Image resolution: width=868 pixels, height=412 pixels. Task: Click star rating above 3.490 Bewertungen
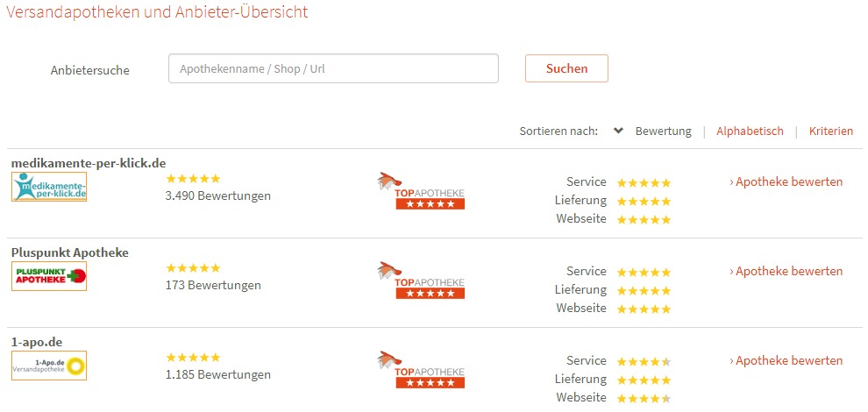(193, 178)
